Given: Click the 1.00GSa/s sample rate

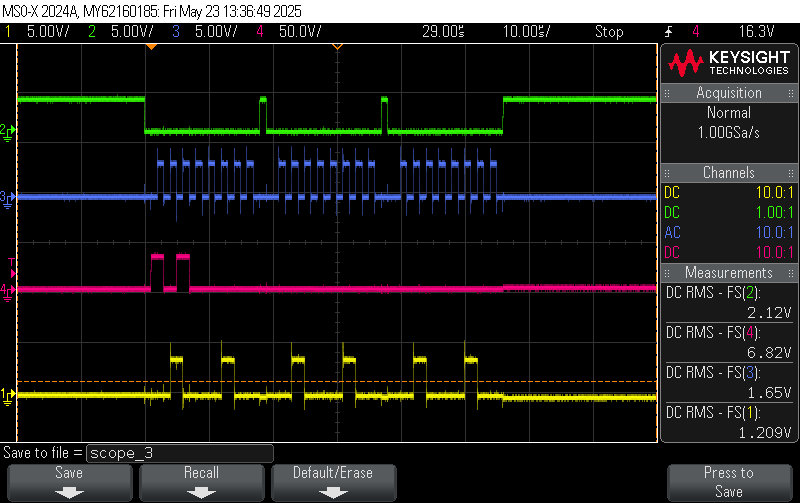Looking at the screenshot, I should (x=729, y=133).
